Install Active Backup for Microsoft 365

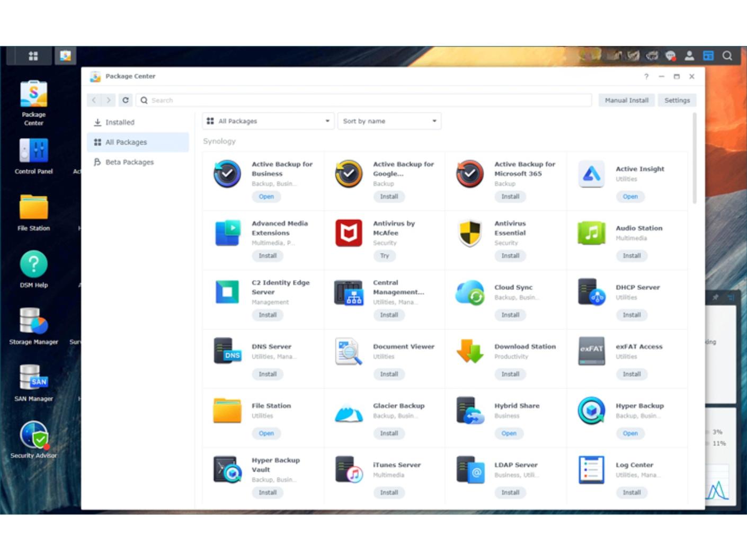[x=510, y=197]
